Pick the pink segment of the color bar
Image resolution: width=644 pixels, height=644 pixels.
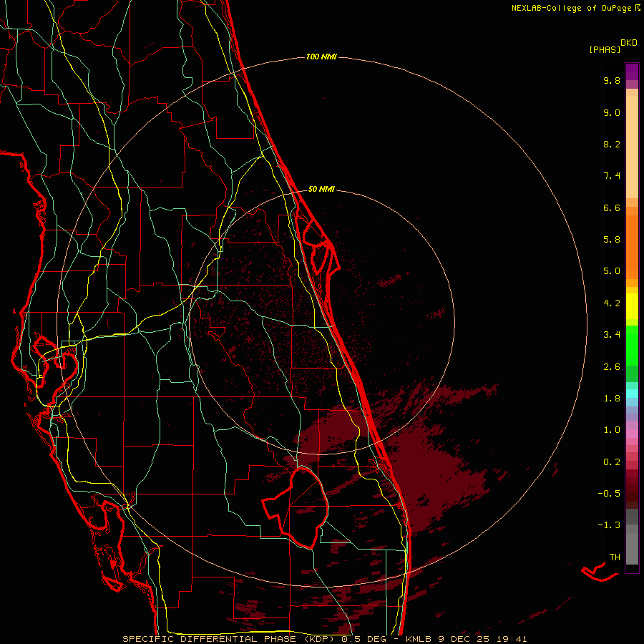tap(632, 434)
